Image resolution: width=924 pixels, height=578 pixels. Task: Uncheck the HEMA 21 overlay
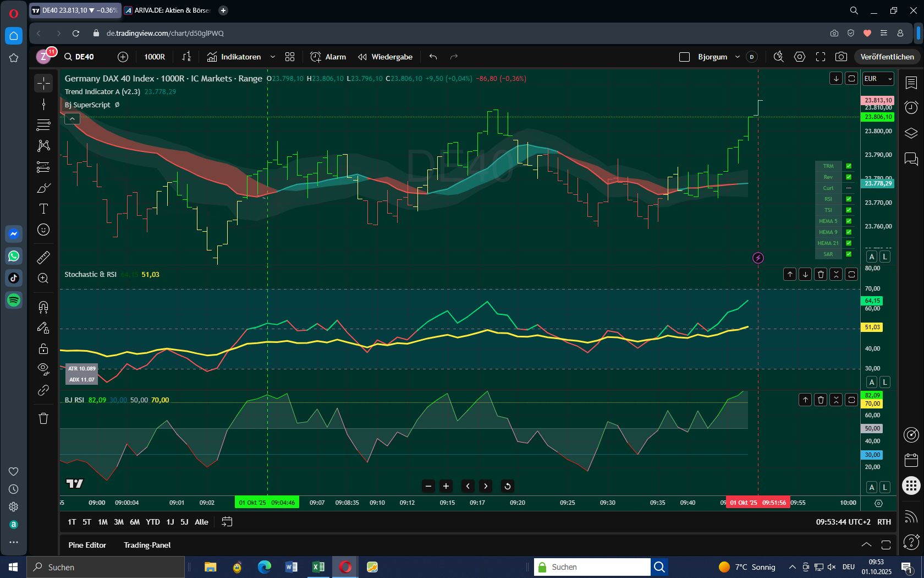(848, 243)
